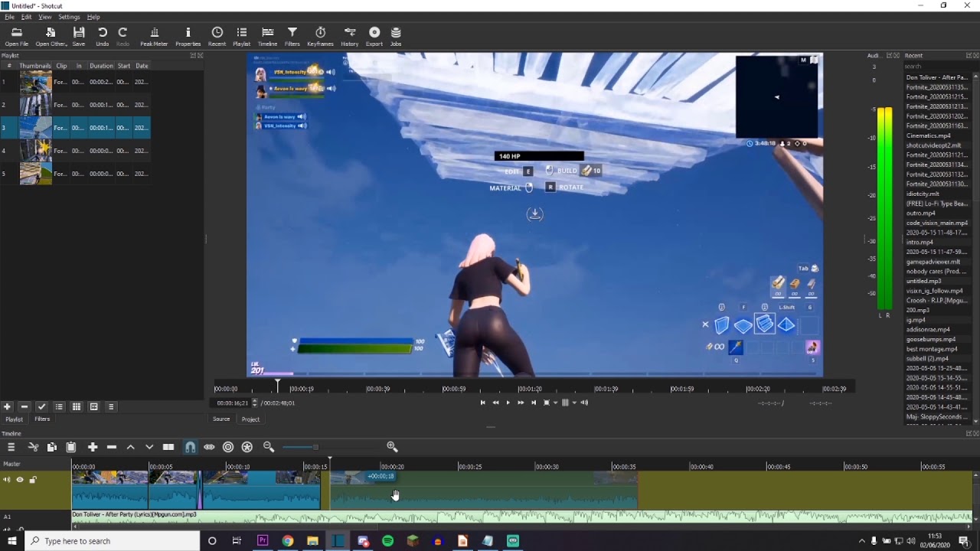Overwrite clip with the timeline down-arrow icon

click(x=149, y=447)
